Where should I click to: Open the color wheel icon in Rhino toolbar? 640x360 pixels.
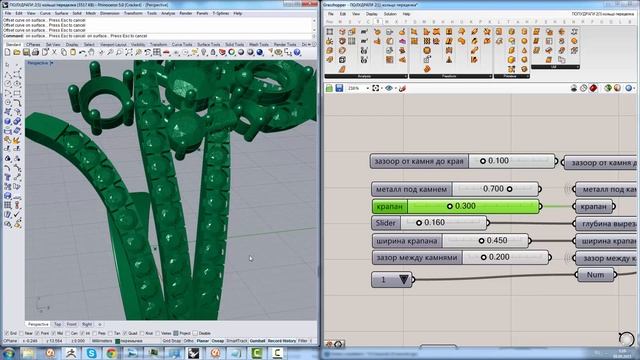coord(231,52)
